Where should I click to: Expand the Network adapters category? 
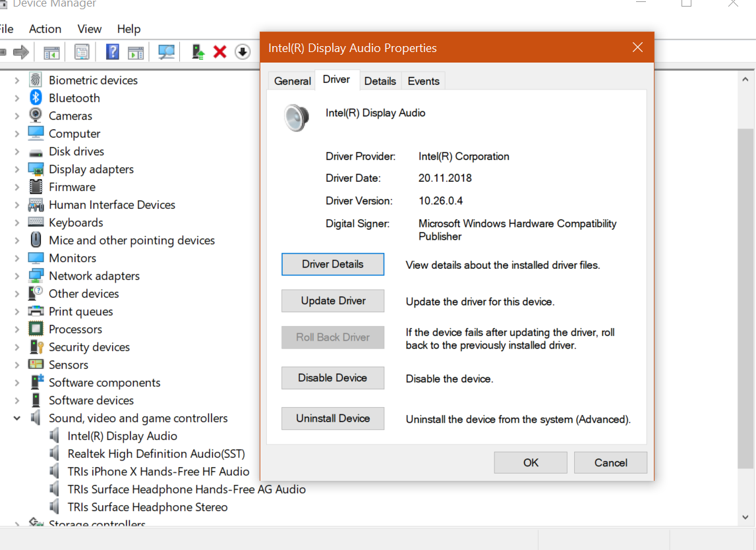pos(17,276)
